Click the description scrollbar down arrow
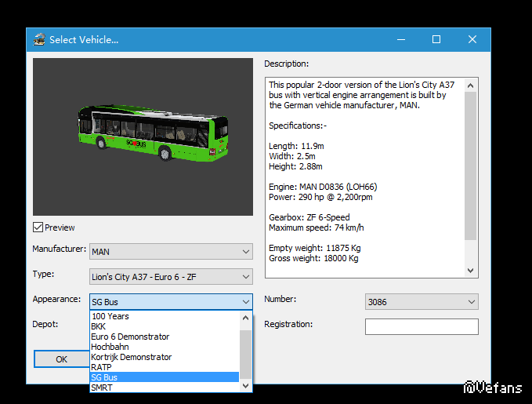Screen dimensions: 532x404 471,270
